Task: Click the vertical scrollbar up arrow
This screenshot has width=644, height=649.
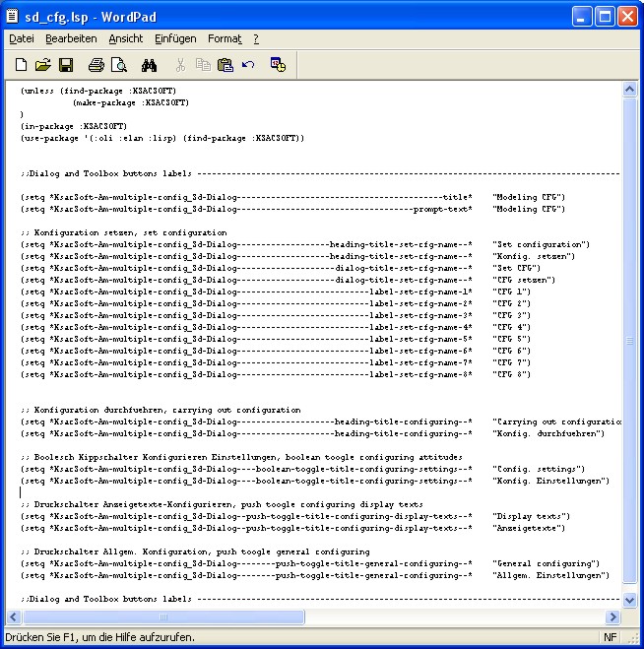Action: pos(630,89)
